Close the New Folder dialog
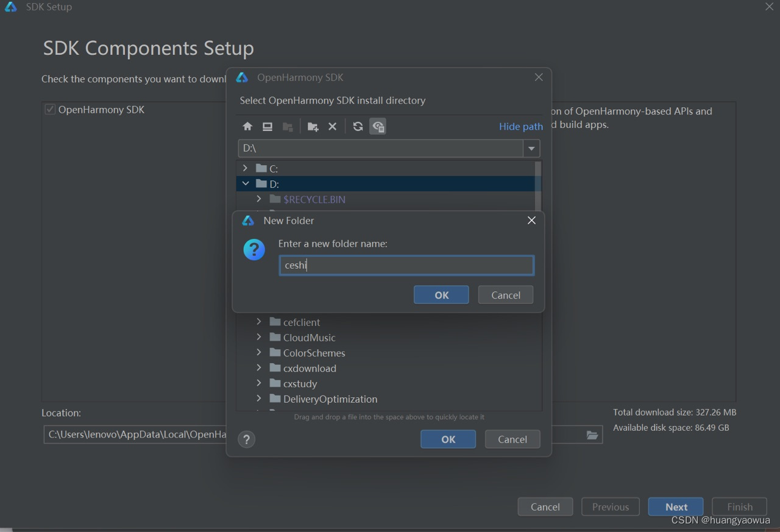 tap(531, 221)
